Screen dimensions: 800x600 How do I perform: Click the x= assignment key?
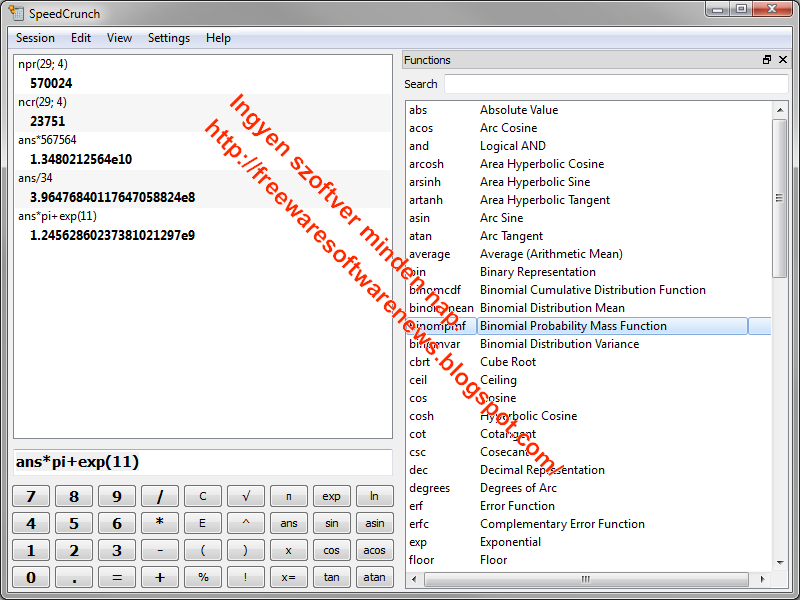coord(289,577)
